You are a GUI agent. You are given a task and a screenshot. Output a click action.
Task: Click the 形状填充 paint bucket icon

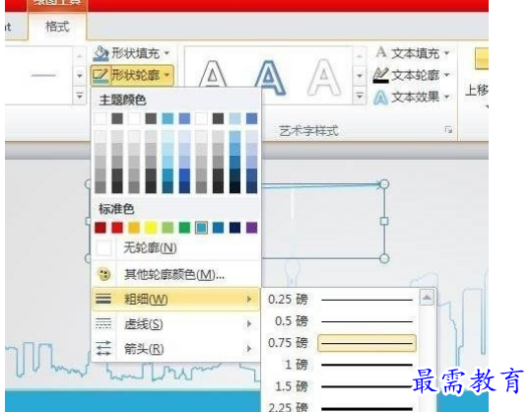point(100,53)
